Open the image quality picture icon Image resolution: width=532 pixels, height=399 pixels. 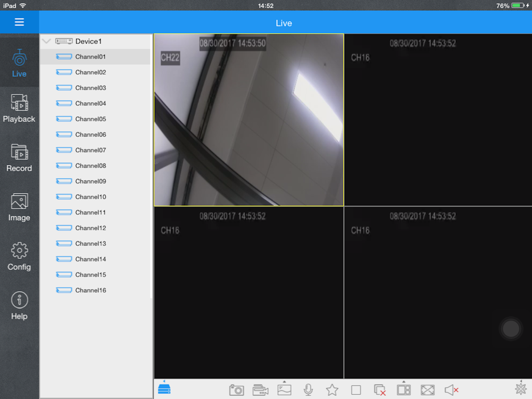click(x=284, y=390)
